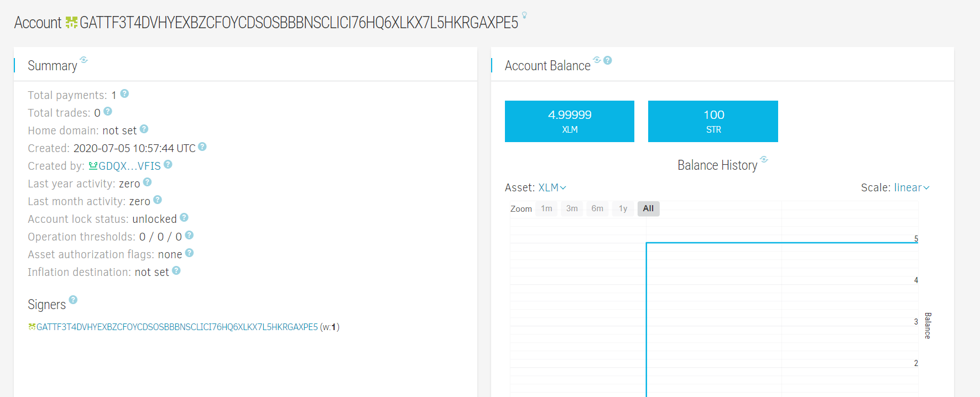Open the help icon beside Account Balance

607,60
